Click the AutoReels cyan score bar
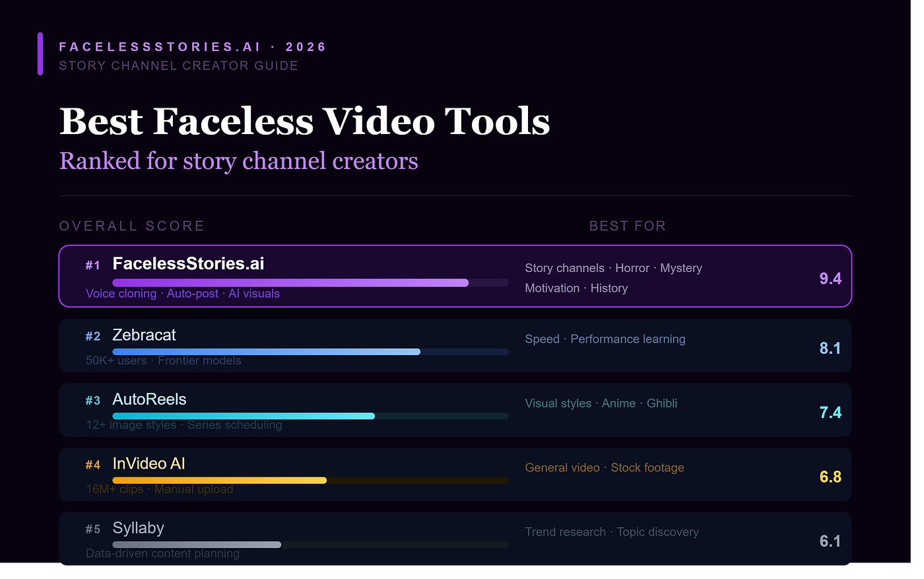 (244, 416)
